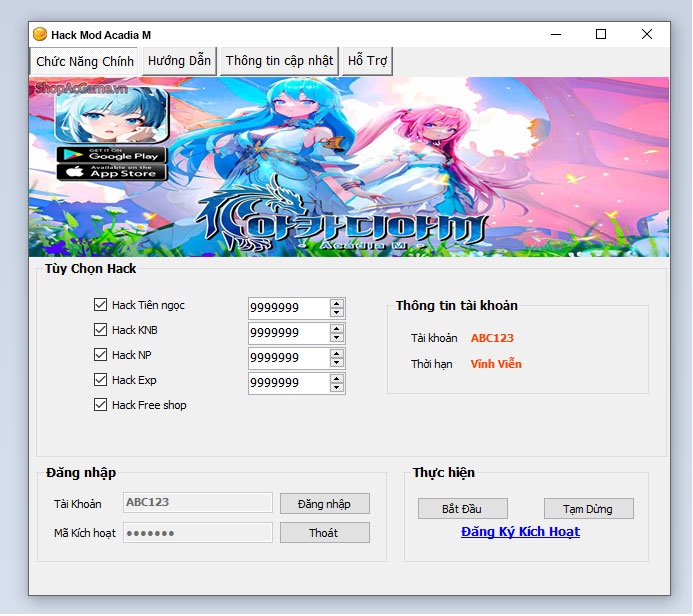This screenshot has height=616, width=693.
Task: Click the App Store badge in banner
Action: point(112,172)
